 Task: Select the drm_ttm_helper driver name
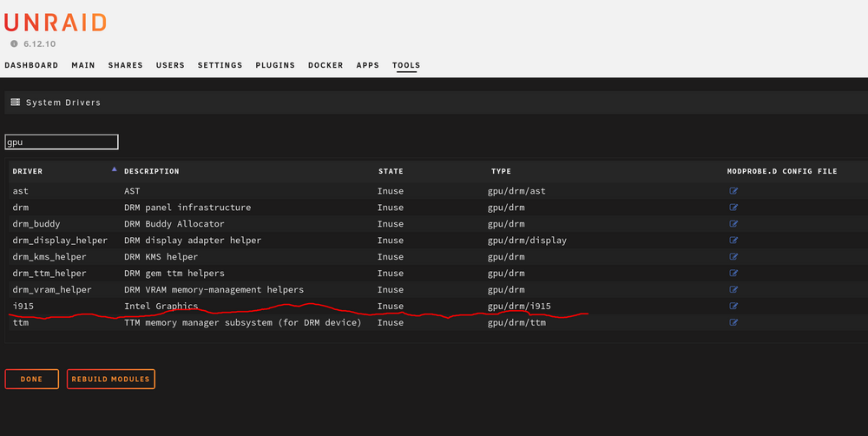click(x=49, y=273)
